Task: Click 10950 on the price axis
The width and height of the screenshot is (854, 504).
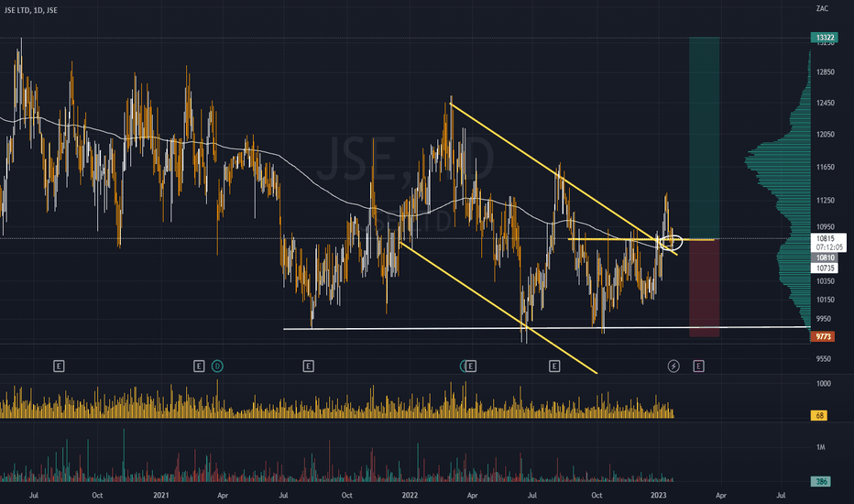Action: (x=825, y=226)
